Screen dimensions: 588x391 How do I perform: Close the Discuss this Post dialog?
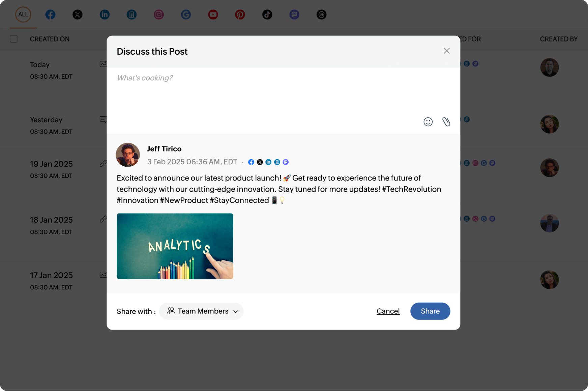[447, 51]
